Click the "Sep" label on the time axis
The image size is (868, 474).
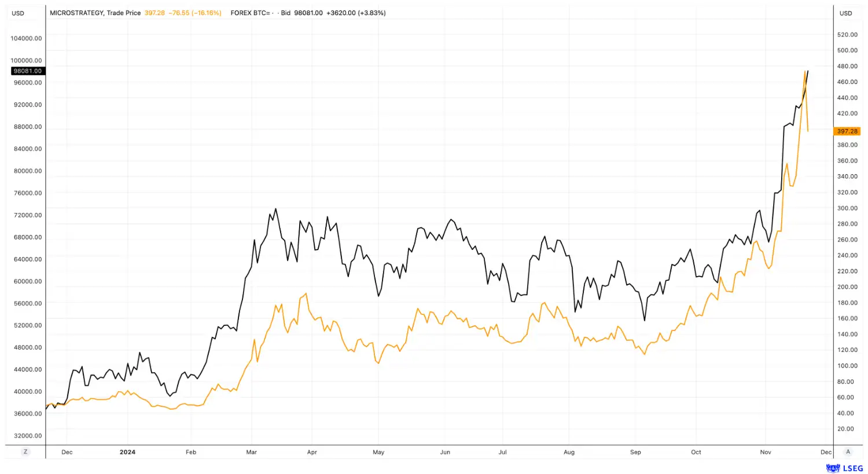click(x=635, y=452)
